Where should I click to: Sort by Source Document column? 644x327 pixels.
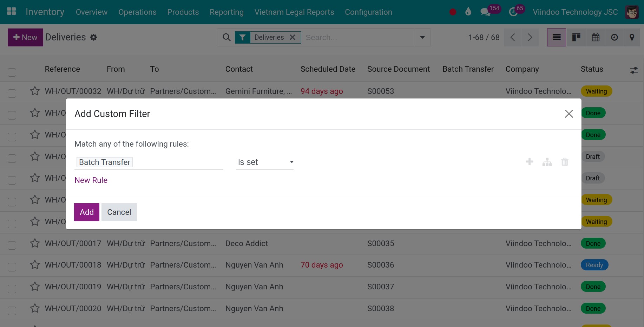(399, 69)
